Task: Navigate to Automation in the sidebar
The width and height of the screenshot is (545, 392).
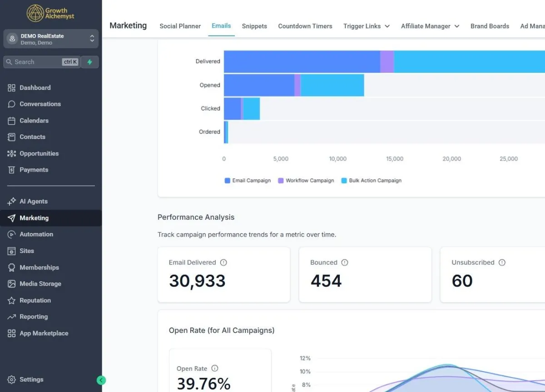Action: pos(51,234)
